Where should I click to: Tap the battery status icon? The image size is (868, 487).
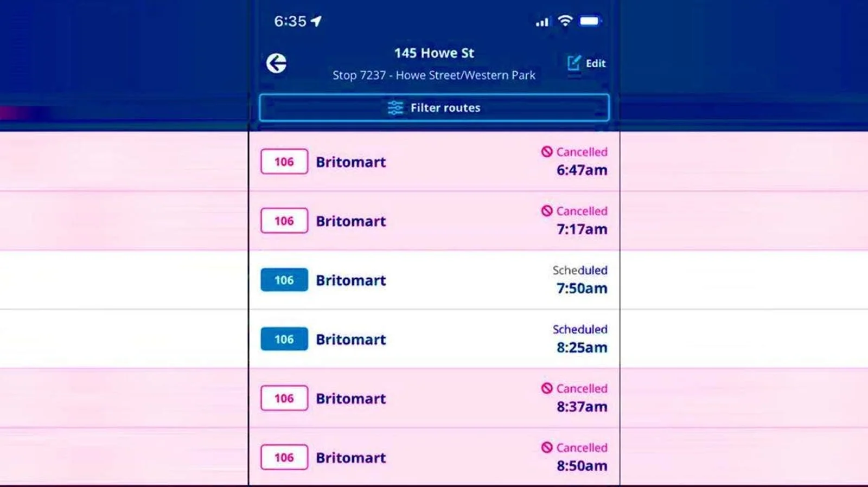[590, 21]
